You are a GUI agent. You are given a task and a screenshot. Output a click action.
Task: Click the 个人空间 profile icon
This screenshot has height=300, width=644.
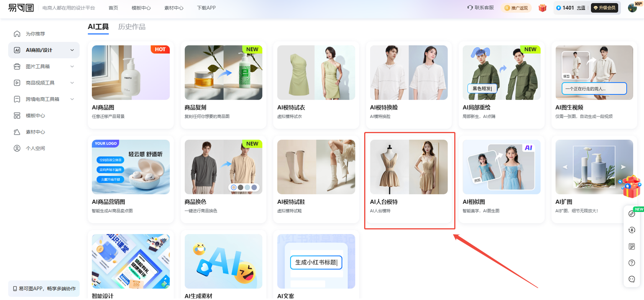point(17,148)
